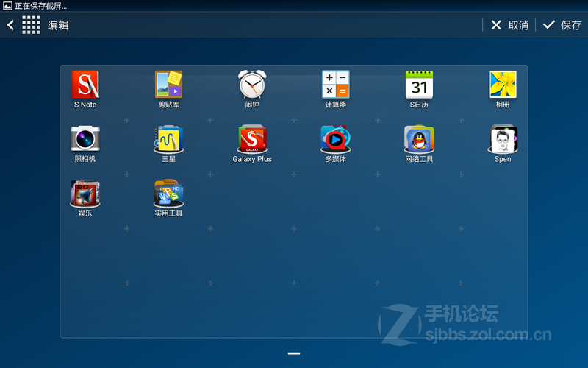
Task: Open the Galaxy Plus folder
Action: pyautogui.click(x=252, y=139)
